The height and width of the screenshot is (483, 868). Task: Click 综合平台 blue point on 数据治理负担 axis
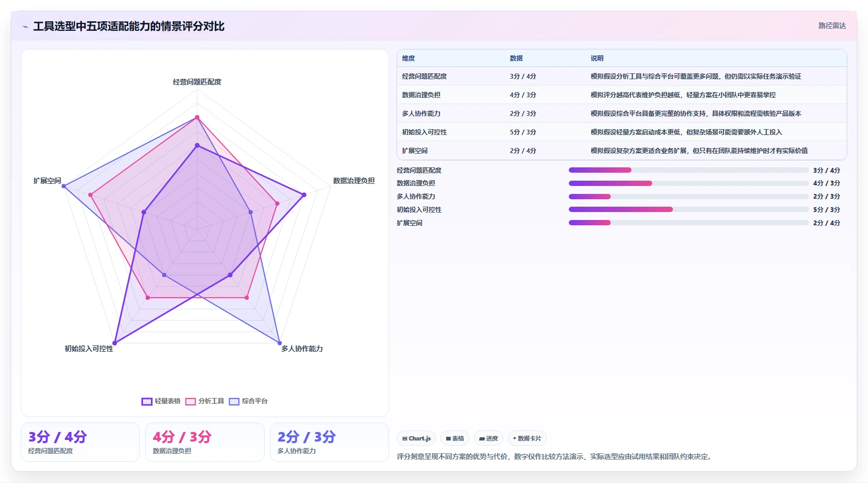tap(251, 212)
